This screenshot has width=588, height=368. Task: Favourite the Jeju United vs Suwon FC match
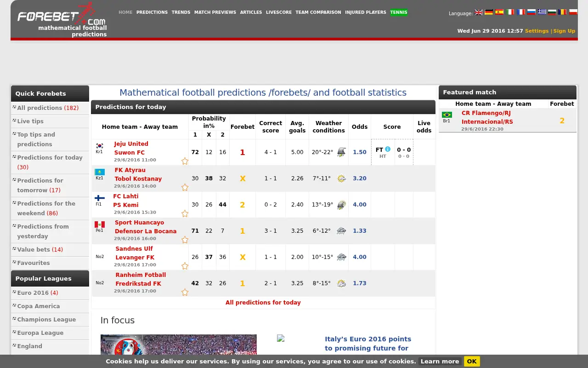coord(185,161)
